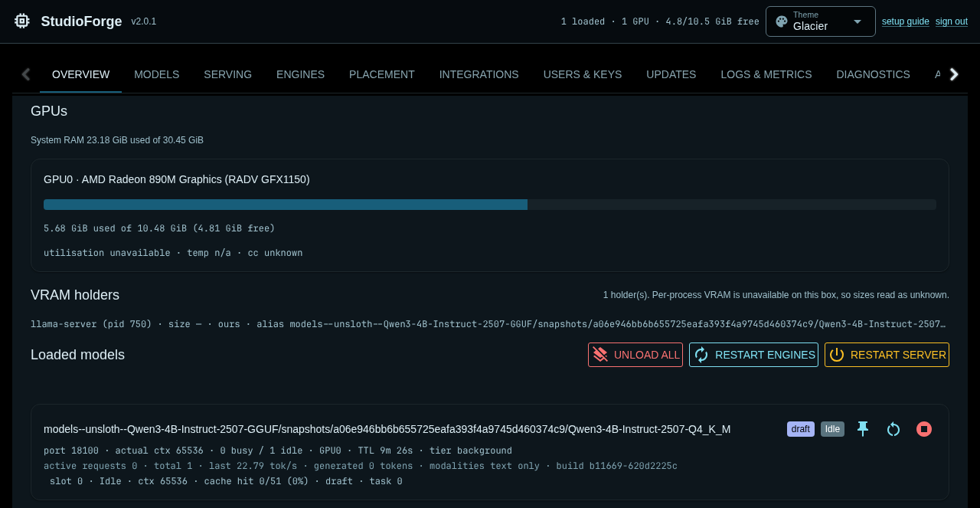This screenshot has width=980, height=508.
Task: Click the draft badge on model row
Action: [801, 429]
